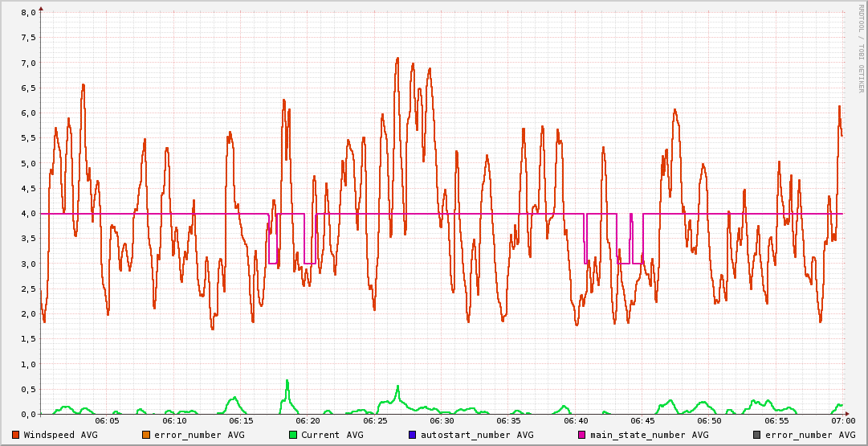This screenshot has height=446, width=868.
Task: Click the magenta main_state_number legend swatch
Action: click(x=582, y=435)
